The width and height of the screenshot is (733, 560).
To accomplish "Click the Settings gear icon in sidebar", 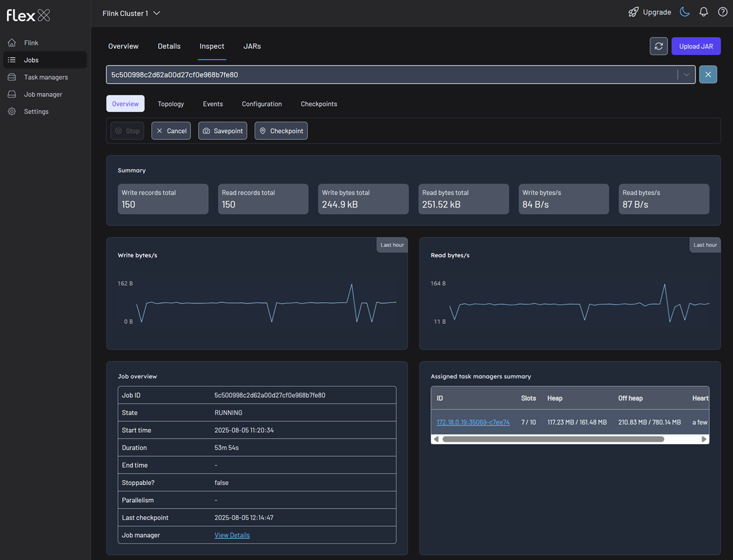I will tap(11, 111).
